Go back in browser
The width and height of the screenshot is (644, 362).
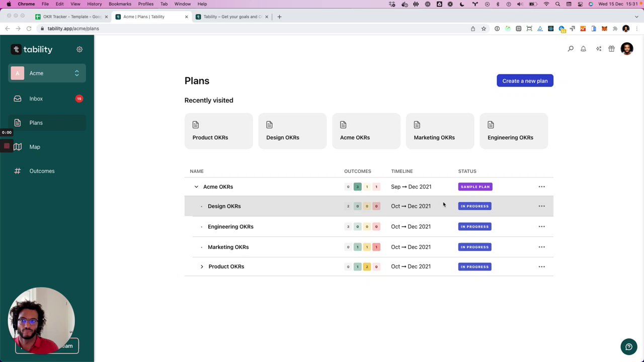7,29
